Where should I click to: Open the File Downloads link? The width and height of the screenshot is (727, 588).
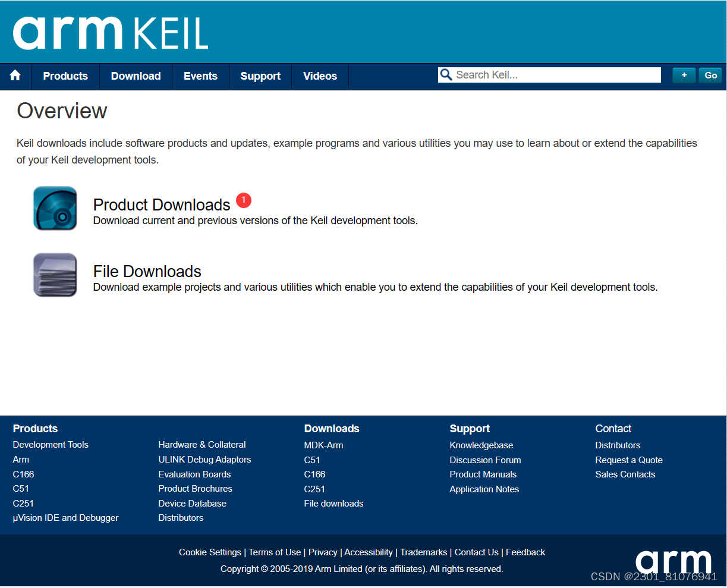[147, 271]
